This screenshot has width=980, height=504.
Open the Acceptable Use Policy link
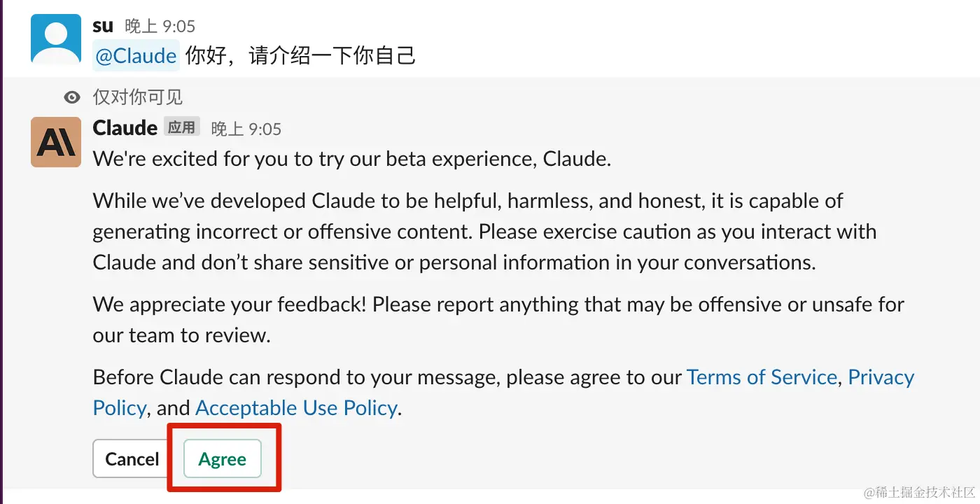296,408
